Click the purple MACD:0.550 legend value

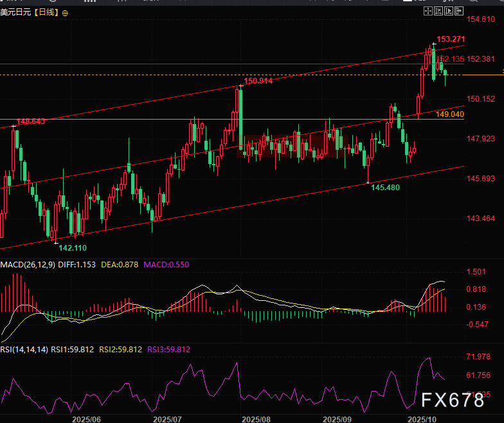(x=166, y=264)
